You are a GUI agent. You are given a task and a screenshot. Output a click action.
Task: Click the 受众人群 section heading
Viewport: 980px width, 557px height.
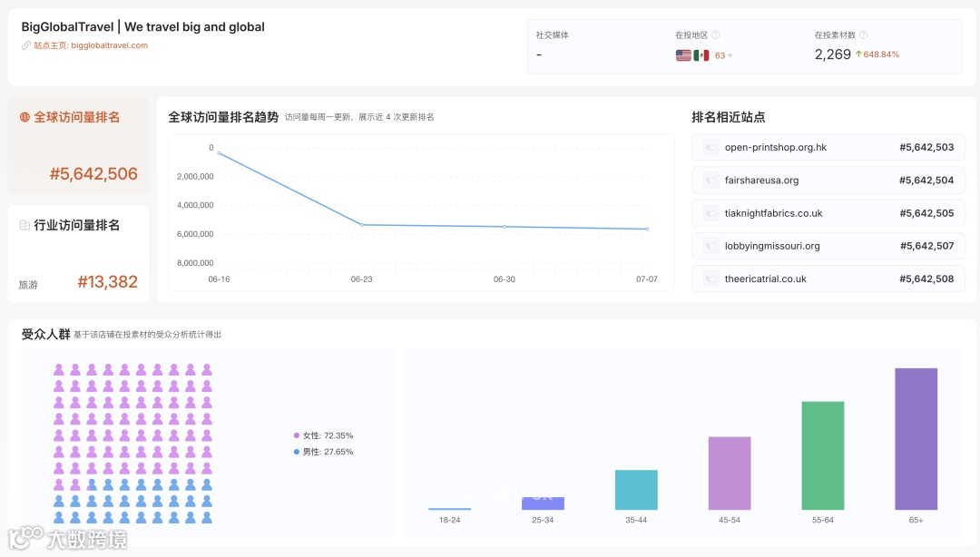click(45, 334)
